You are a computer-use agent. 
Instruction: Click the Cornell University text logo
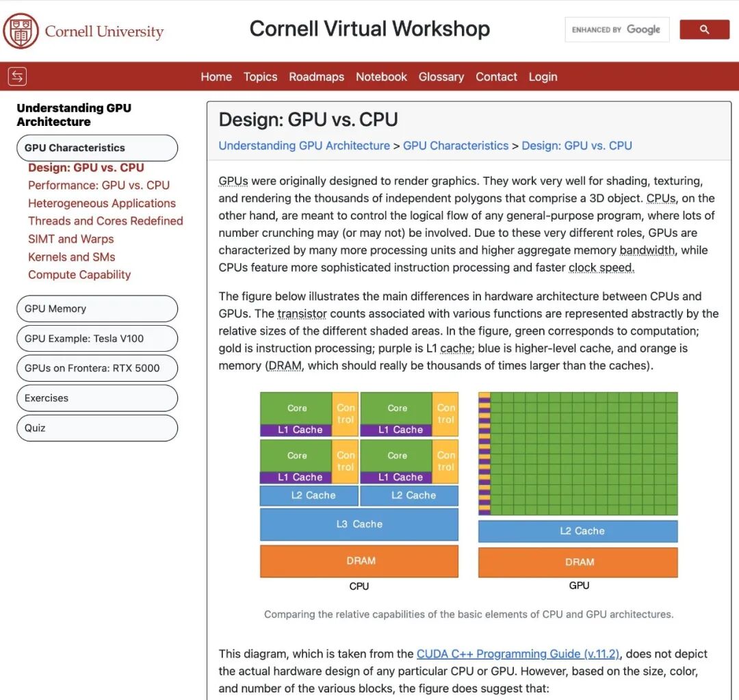pyautogui.click(x=104, y=31)
